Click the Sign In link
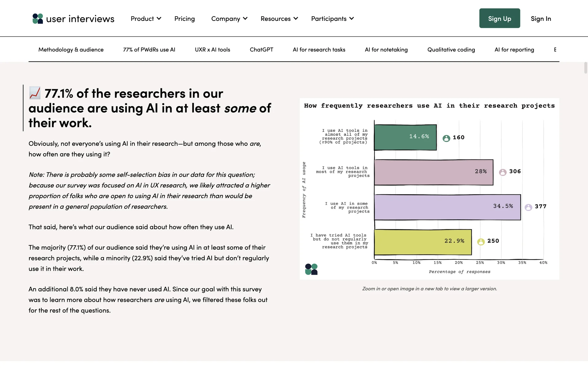Image resolution: width=588 pixels, height=368 pixels. click(x=541, y=19)
